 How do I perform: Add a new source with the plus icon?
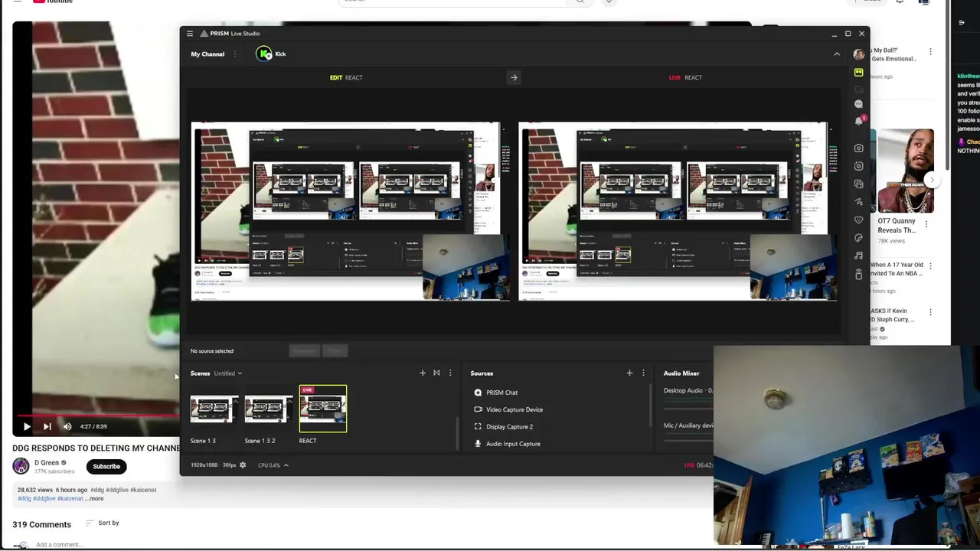(x=629, y=373)
